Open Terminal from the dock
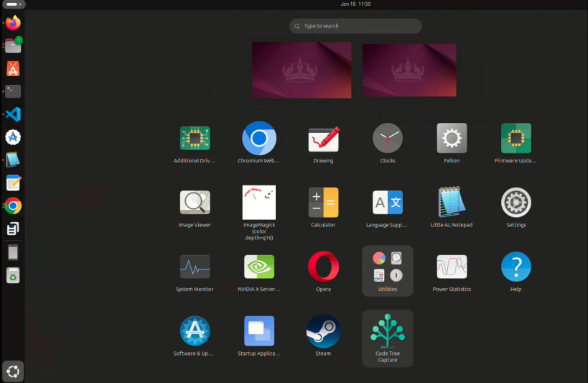The width and height of the screenshot is (588, 383). click(13, 91)
